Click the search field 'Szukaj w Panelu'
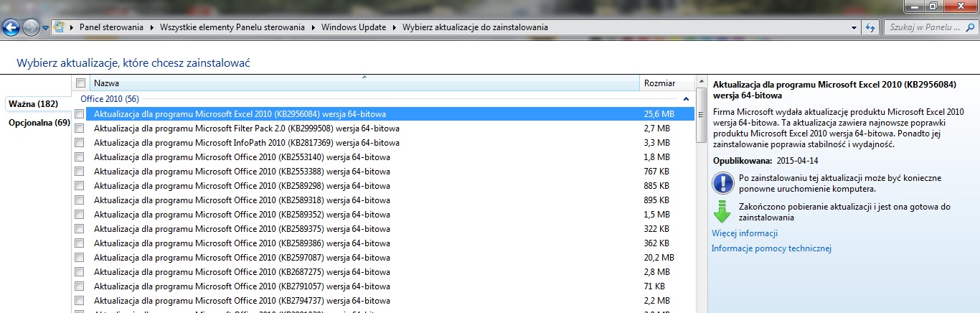Image resolution: width=980 pixels, height=313 pixels. (923, 27)
